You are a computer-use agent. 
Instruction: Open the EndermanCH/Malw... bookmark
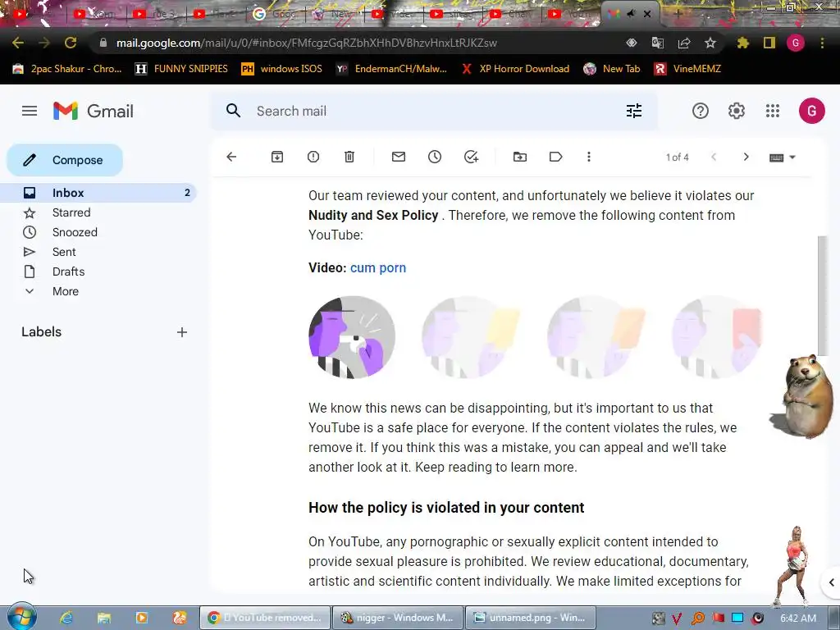click(x=391, y=69)
